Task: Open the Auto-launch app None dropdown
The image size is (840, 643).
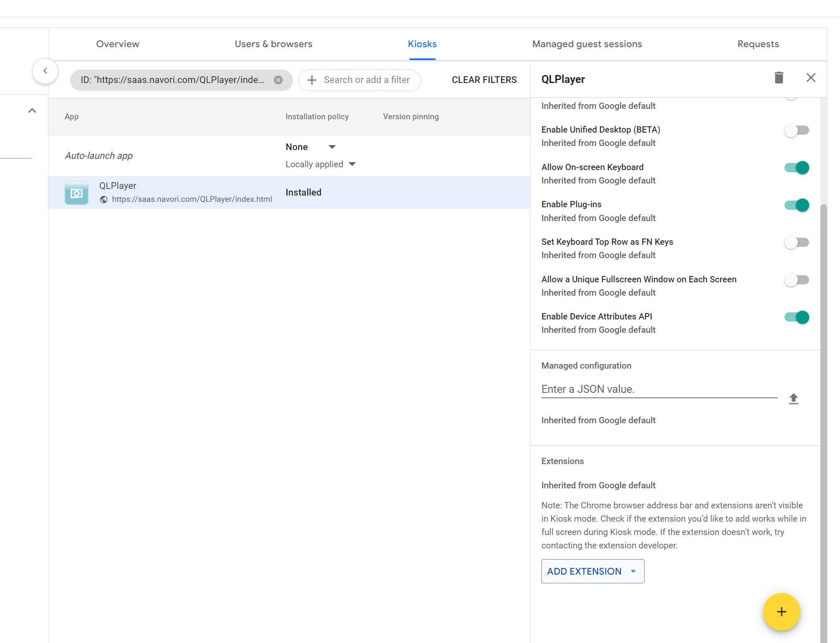Action: (311, 147)
